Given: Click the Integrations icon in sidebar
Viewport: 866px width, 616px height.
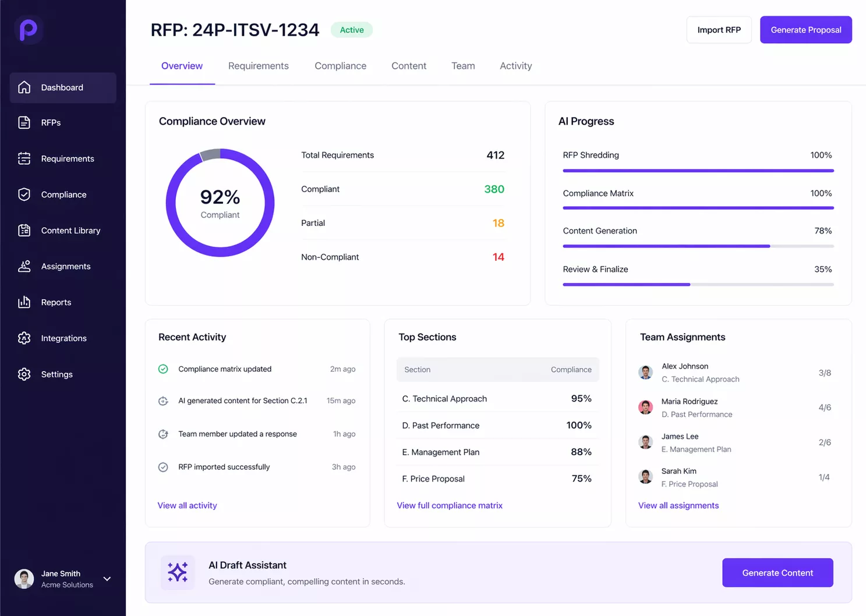Looking at the screenshot, I should coord(24,338).
